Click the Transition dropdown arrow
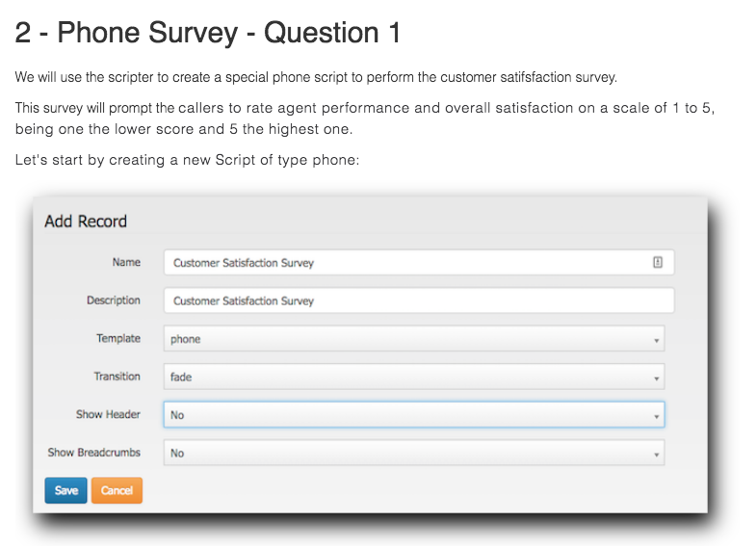The width and height of the screenshot is (756, 548). pos(656,378)
